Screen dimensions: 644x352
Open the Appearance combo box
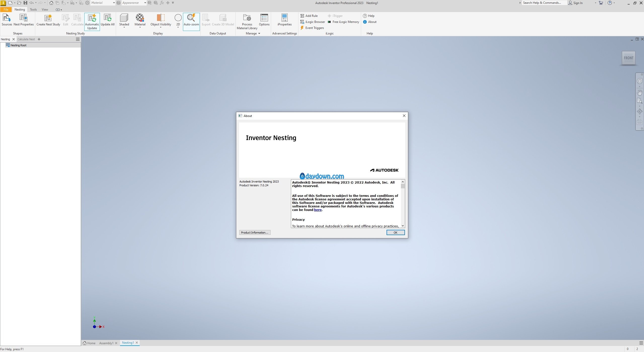coord(134,3)
